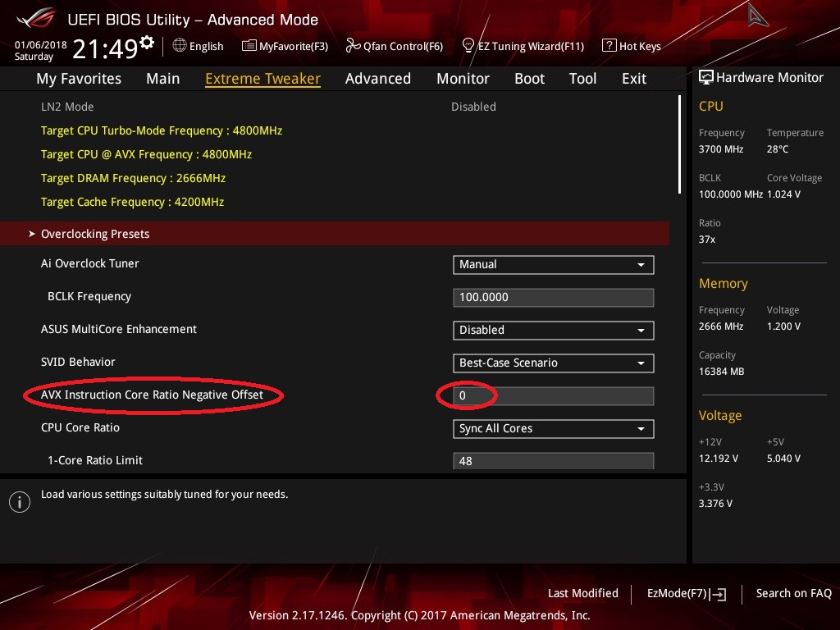Image resolution: width=840 pixels, height=630 pixels.
Task: Select the BCLK Frequency label
Action: click(x=89, y=296)
